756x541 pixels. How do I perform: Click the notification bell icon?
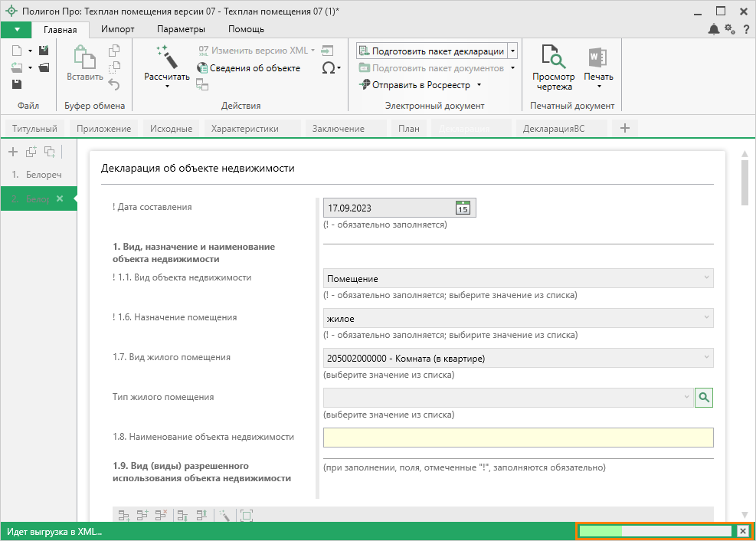click(714, 29)
